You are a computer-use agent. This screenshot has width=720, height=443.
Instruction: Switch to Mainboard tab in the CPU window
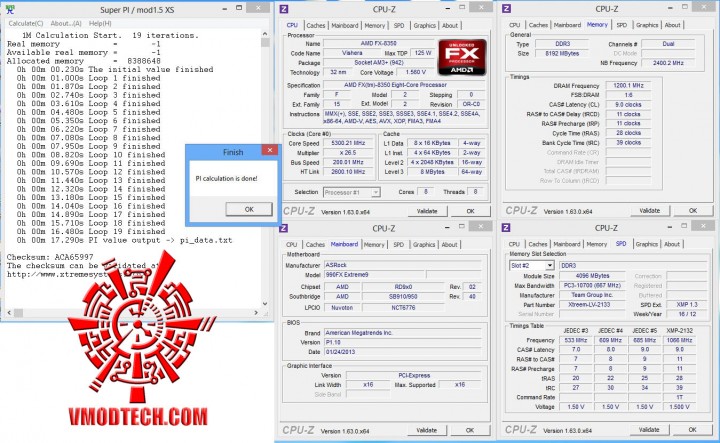[x=344, y=26]
